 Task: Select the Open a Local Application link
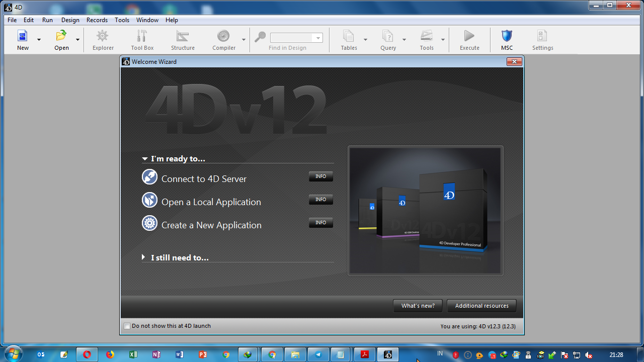pos(211,202)
